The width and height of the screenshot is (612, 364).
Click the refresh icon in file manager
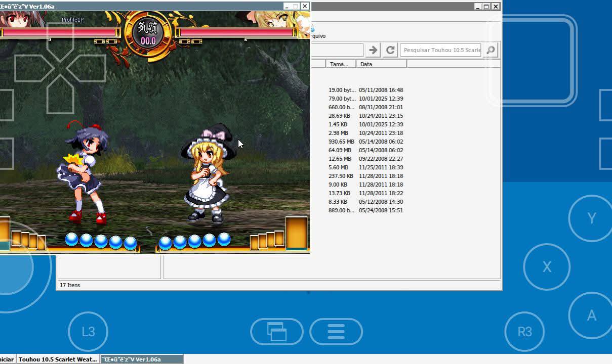tap(390, 50)
